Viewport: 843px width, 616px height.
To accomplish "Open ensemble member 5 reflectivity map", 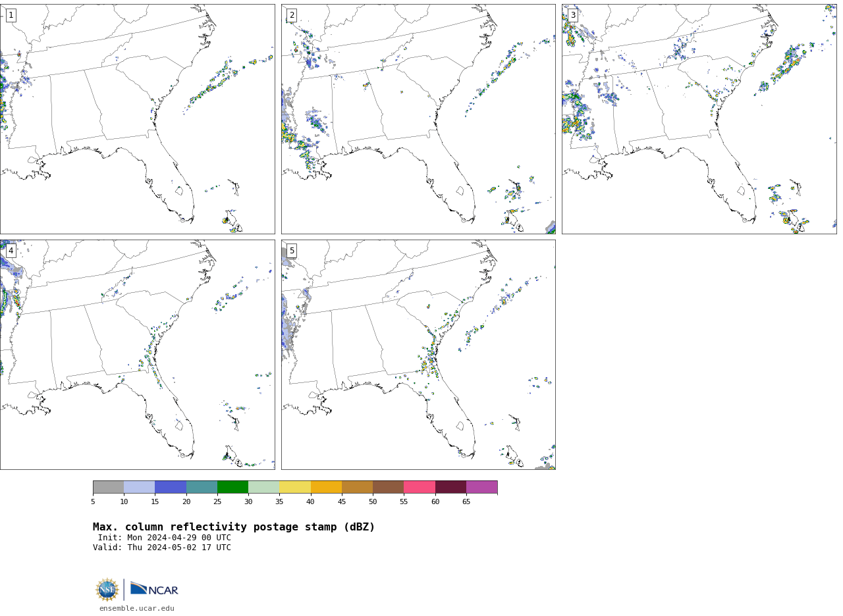I will coord(418,355).
